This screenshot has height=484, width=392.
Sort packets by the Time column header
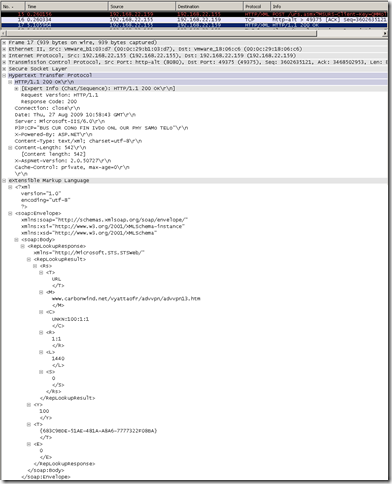pyautogui.click(x=66, y=6)
